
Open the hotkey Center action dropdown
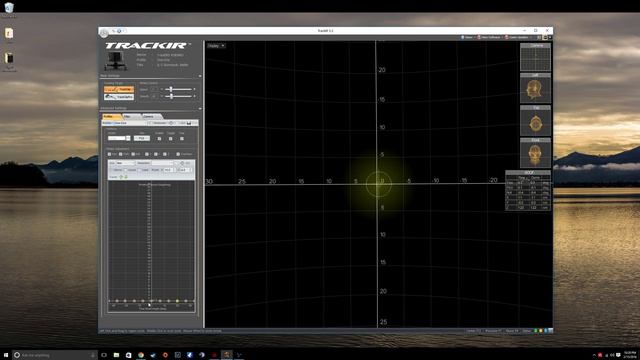(x=119, y=138)
